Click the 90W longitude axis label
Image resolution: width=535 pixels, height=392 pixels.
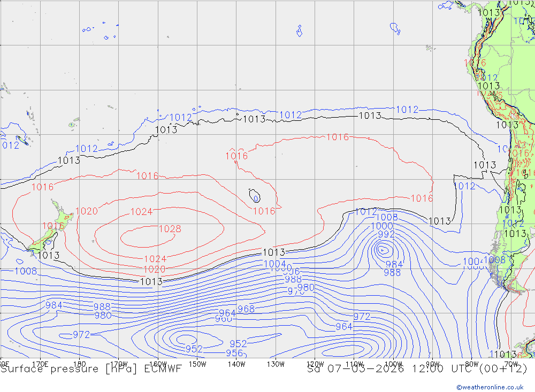click(x=433, y=364)
